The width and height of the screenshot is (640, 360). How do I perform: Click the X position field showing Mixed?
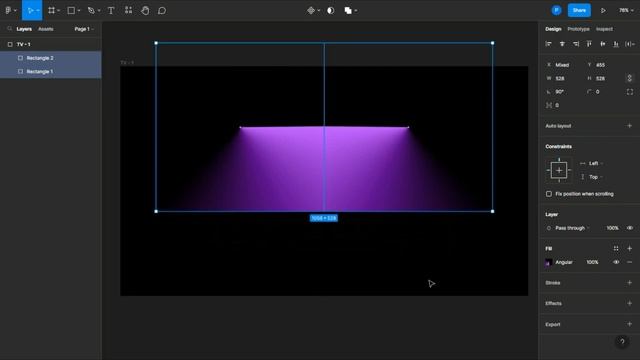click(564, 65)
